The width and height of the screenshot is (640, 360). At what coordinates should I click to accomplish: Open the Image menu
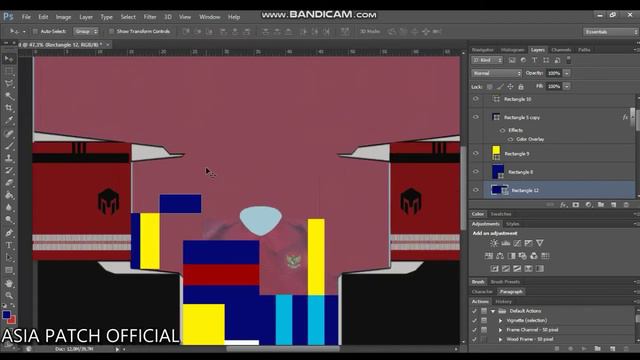[x=63, y=17]
